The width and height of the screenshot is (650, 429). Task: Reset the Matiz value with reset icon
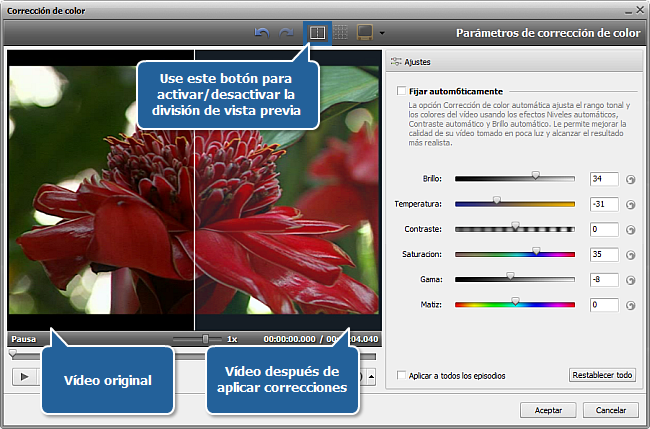point(631,304)
